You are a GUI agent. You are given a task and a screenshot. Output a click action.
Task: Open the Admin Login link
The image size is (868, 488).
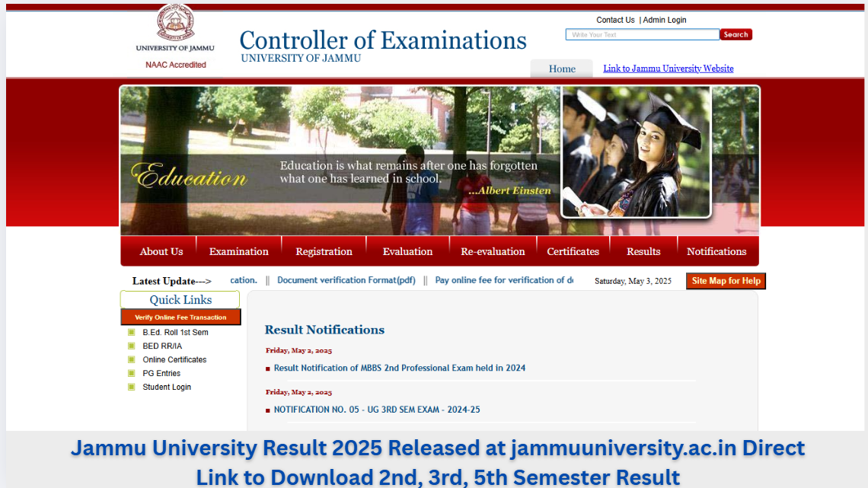coord(664,20)
